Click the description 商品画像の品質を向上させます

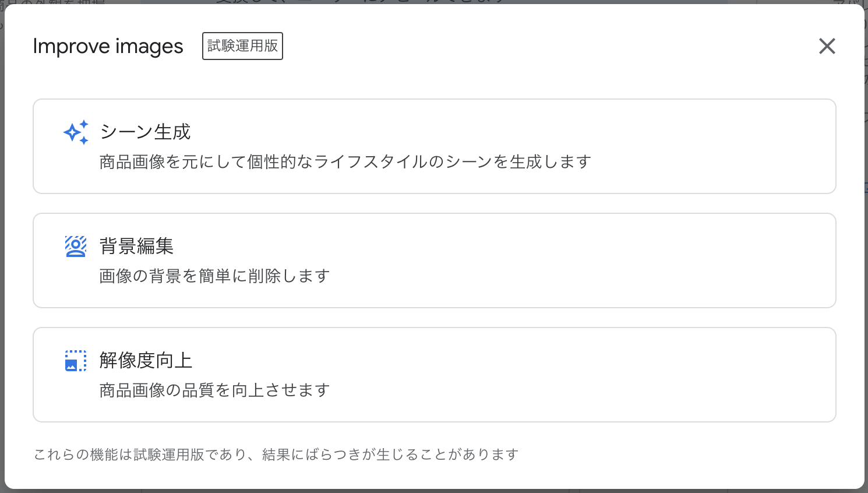(214, 390)
